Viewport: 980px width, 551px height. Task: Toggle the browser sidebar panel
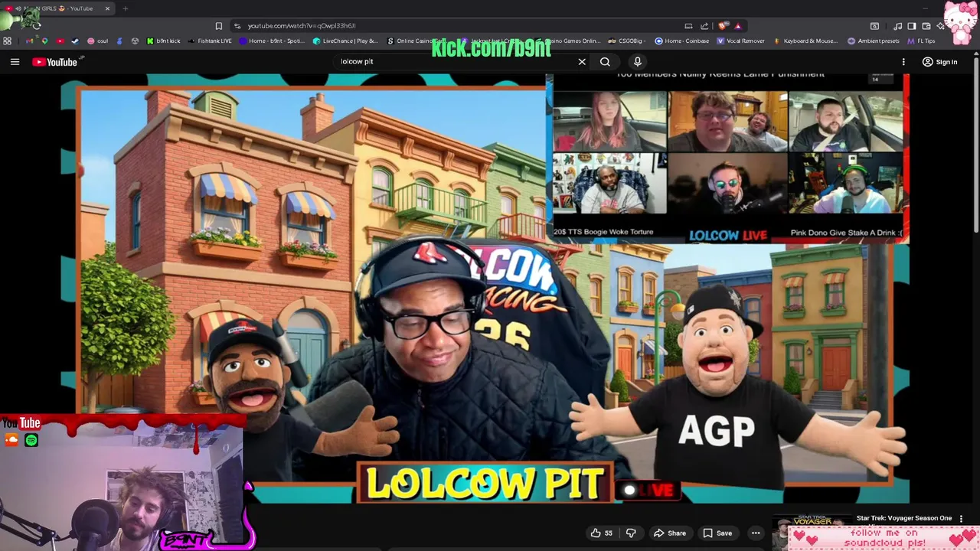911,25
